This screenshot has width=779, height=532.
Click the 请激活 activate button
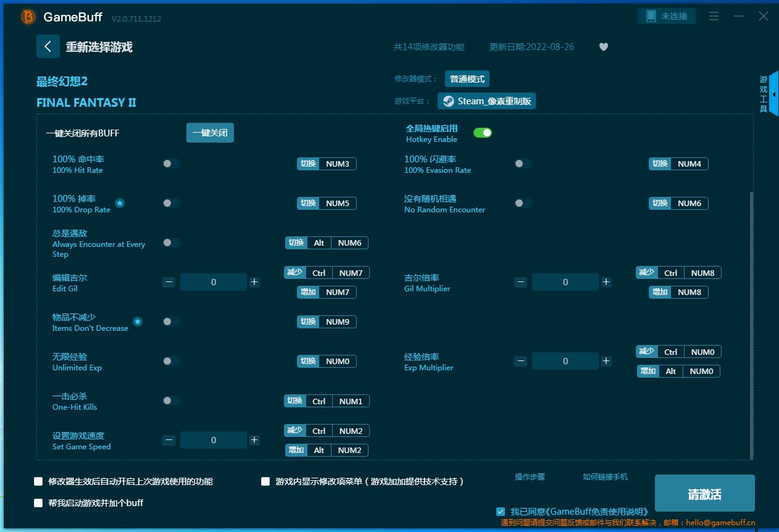pos(704,494)
